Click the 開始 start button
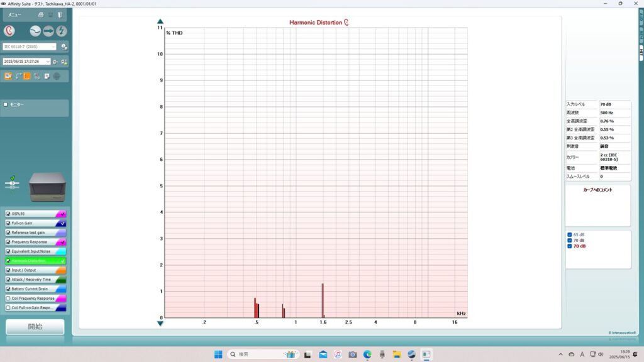The width and height of the screenshot is (644, 362). tap(35, 327)
